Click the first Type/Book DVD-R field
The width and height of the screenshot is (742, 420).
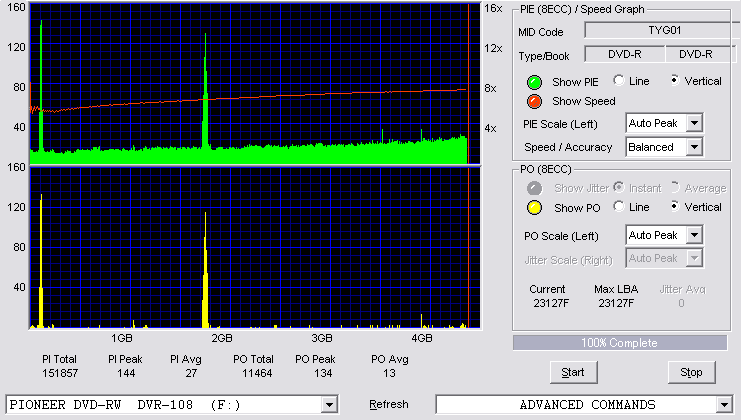point(625,54)
